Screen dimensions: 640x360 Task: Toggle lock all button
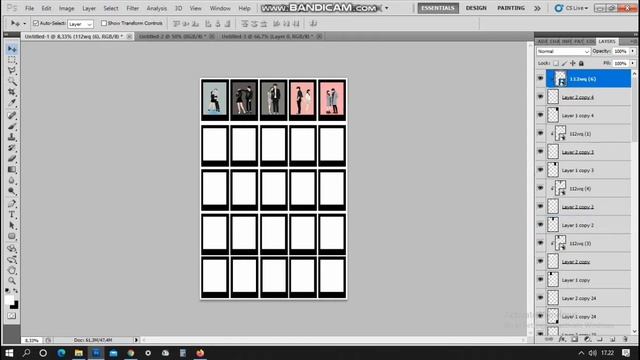click(x=581, y=63)
